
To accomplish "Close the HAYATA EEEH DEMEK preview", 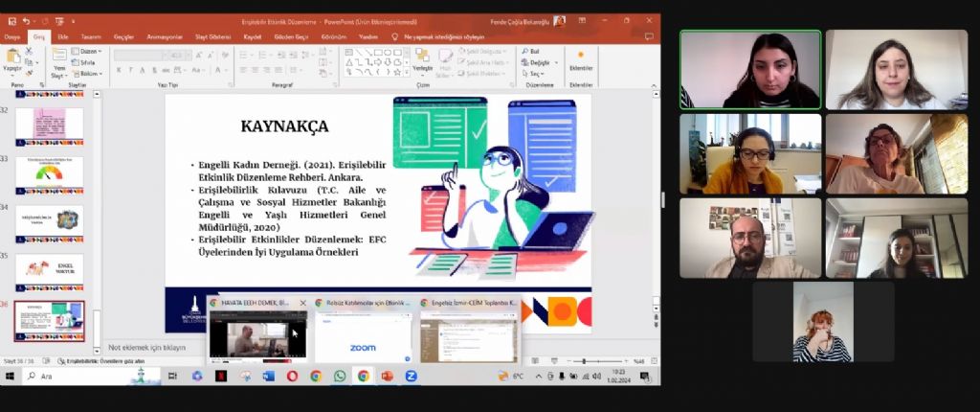I will [303, 303].
